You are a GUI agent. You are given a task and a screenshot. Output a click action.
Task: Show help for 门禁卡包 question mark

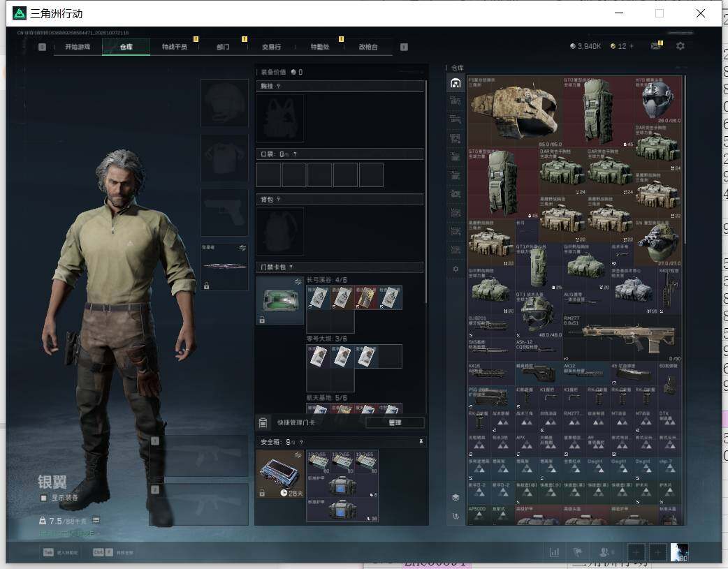291,267
